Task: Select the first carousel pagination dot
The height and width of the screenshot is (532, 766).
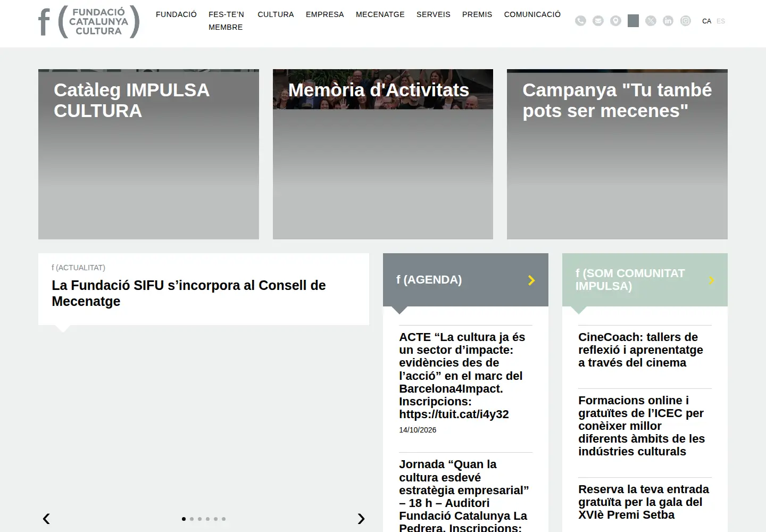Action: (184, 519)
